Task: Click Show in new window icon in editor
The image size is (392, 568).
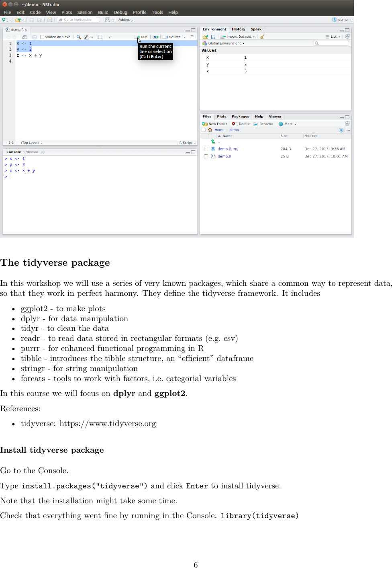Action: click(x=24, y=37)
